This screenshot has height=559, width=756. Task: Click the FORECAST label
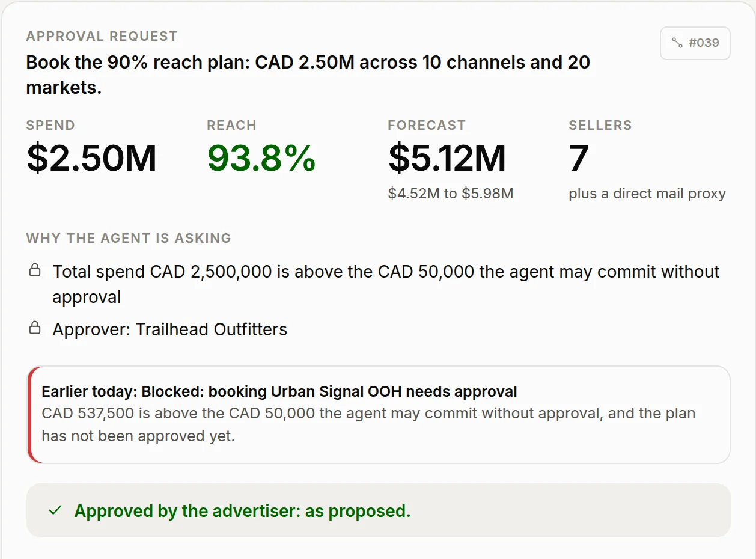coord(427,125)
